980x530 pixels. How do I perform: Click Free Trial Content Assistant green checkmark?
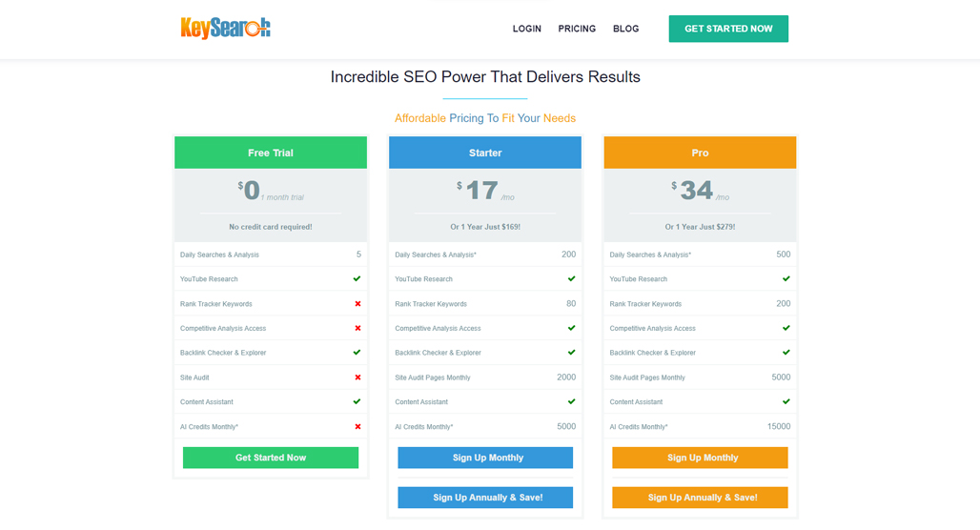[x=357, y=402]
